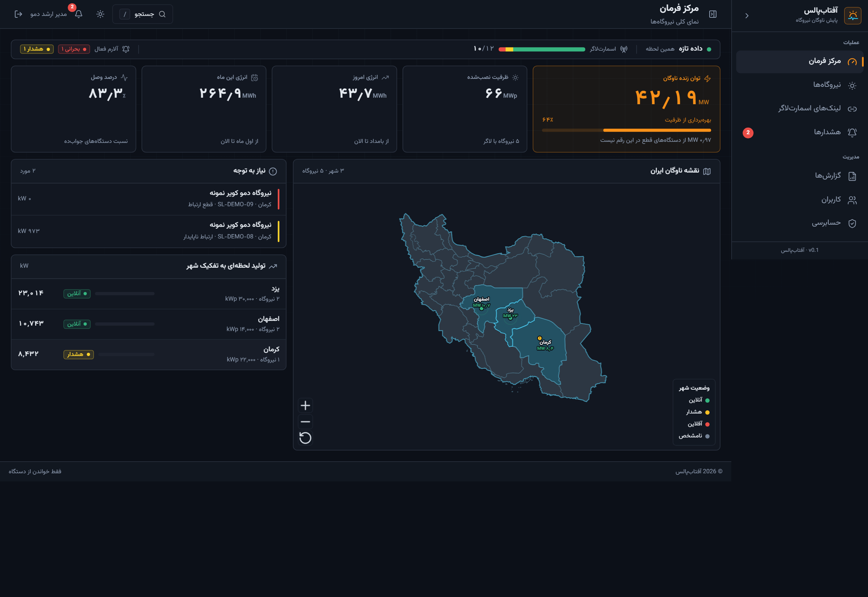Open لینک‌های اسمارت‌لاگر in the sidebar
Viewport: 868px width, 597px height.
pyautogui.click(x=799, y=109)
